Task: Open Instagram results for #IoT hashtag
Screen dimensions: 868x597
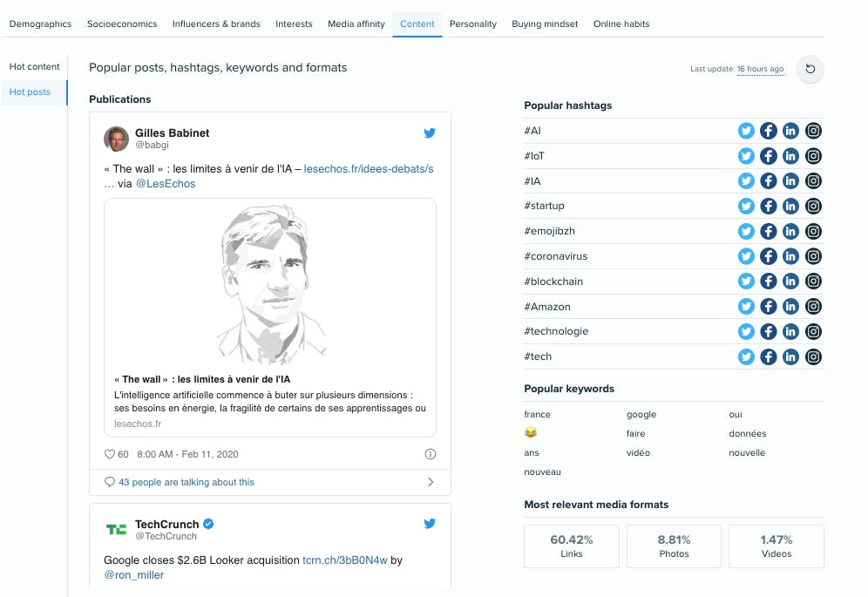Action: pyautogui.click(x=813, y=156)
